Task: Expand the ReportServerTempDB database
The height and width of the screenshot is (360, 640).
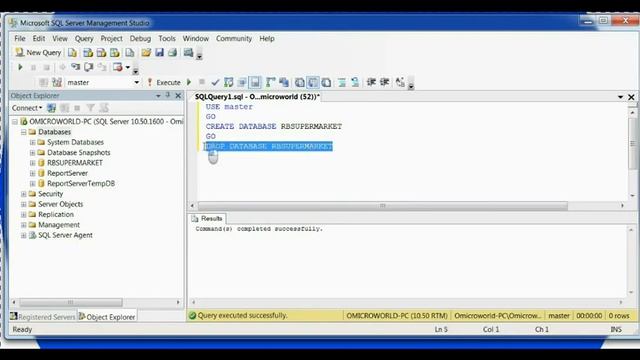Action: (33, 183)
